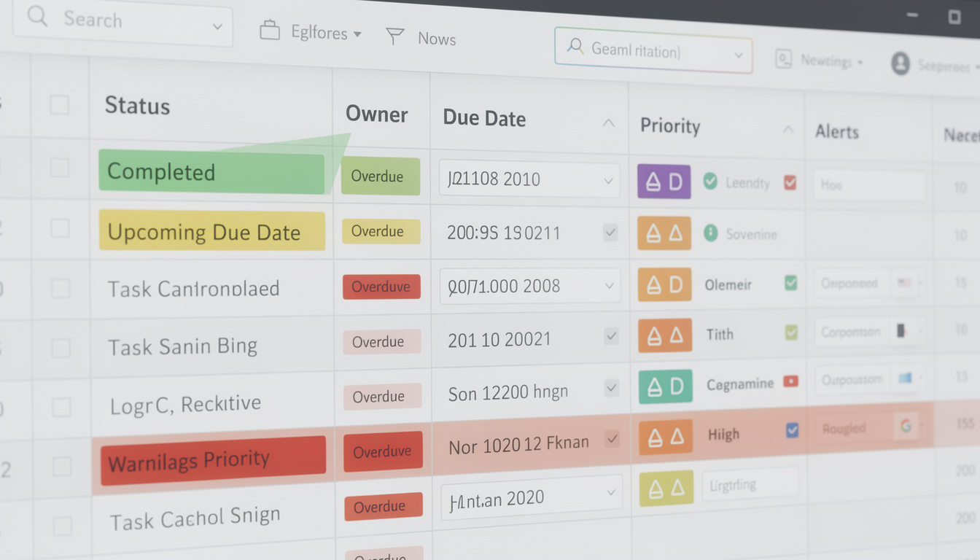Click the green priority badge beside Cagnamine
Image resolution: width=980 pixels, height=560 pixels.
[x=666, y=386]
